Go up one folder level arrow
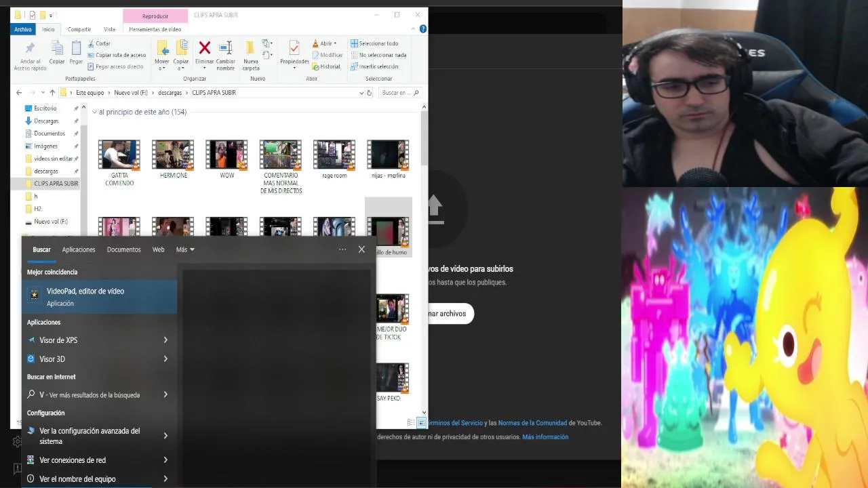The image size is (868, 488). 52,93
